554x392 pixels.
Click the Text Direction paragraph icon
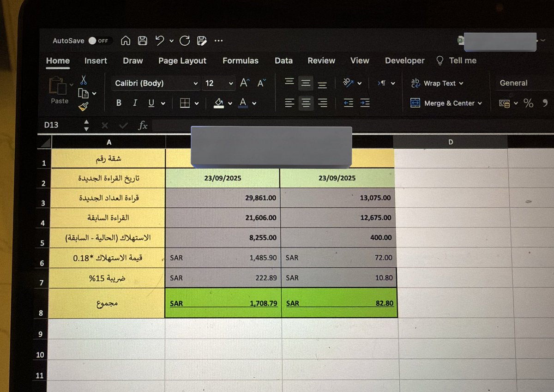382,83
